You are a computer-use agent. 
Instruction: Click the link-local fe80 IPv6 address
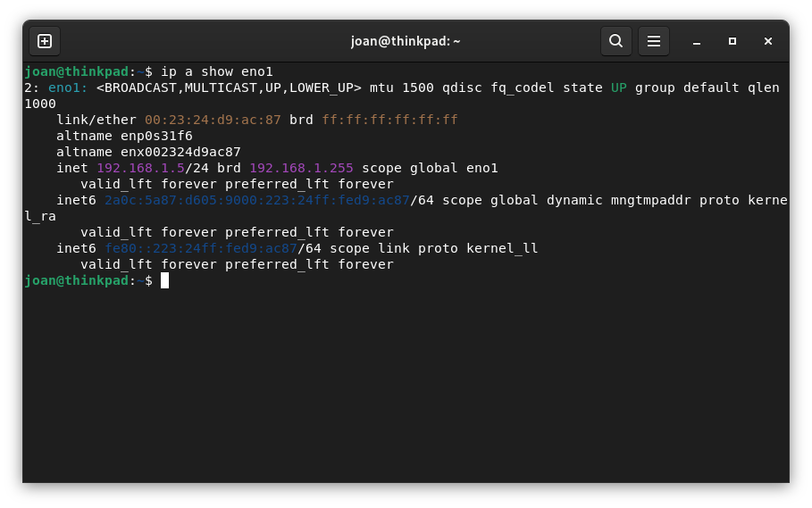point(200,248)
